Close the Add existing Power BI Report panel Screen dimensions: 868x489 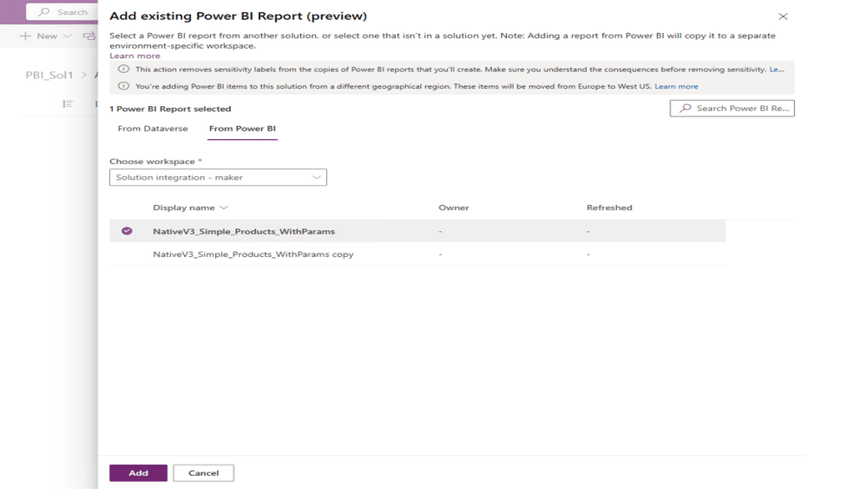tap(783, 17)
